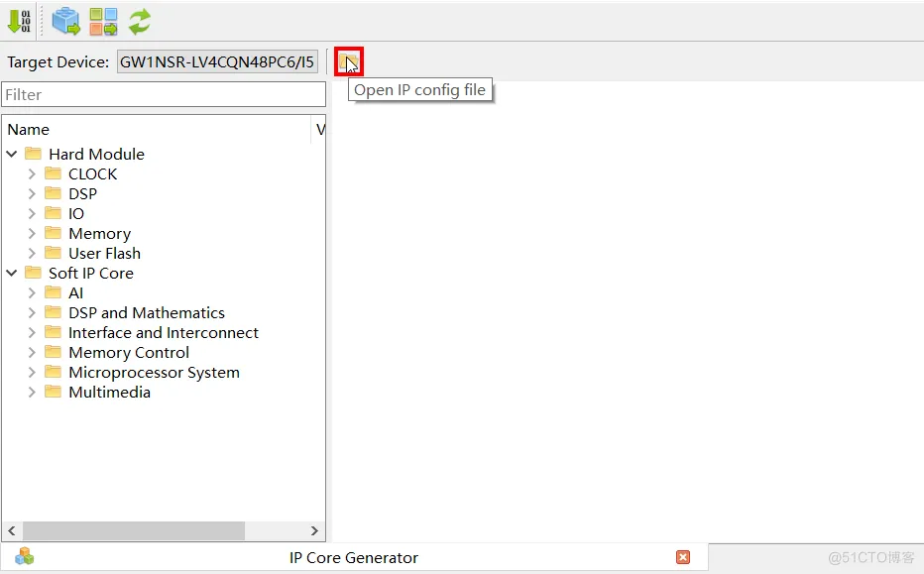Select the IO tree item
This screenshot has height=574, width=924.
pyautogui.click(x=76, y=213)
